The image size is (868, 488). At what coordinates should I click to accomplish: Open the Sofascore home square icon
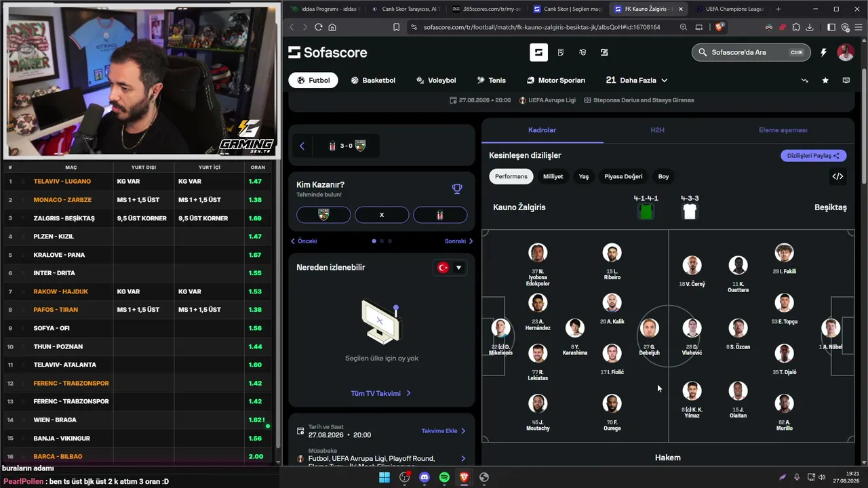(538, 52)
